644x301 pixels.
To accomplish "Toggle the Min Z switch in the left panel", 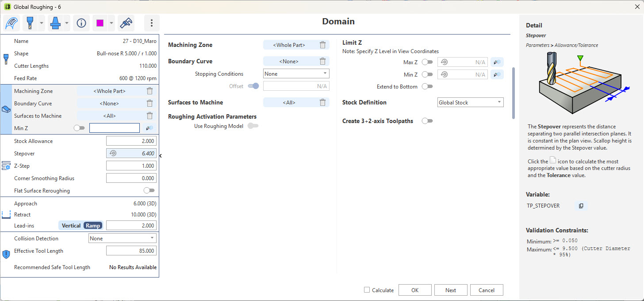I will point(79,128).
